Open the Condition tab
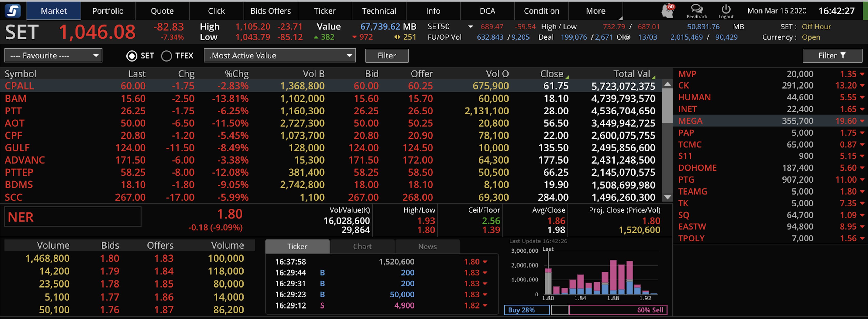 [x=542, y=11]
